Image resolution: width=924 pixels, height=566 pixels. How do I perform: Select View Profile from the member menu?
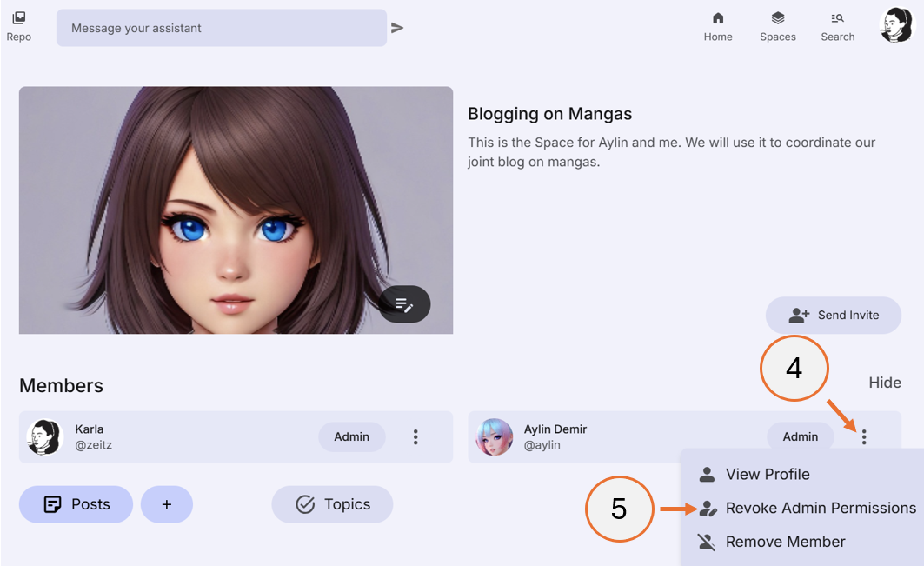768,474
